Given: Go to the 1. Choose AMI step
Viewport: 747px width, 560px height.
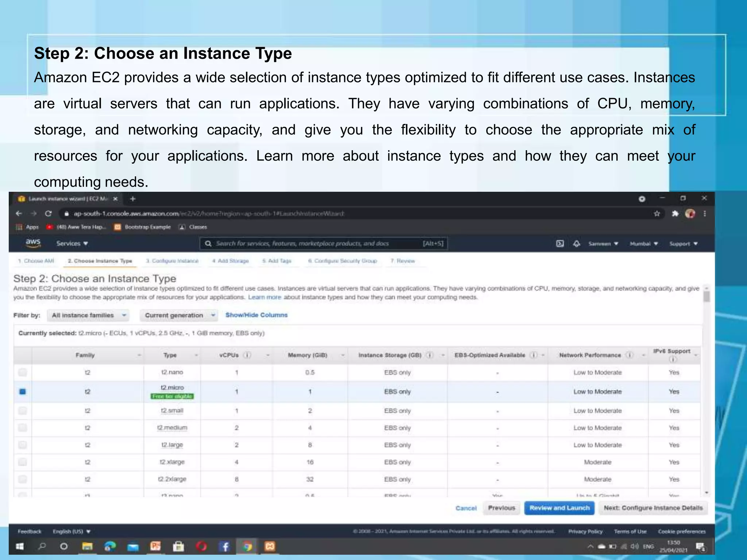Looking at the screenshot, I should pyautogui.click(x=36, y=261).
